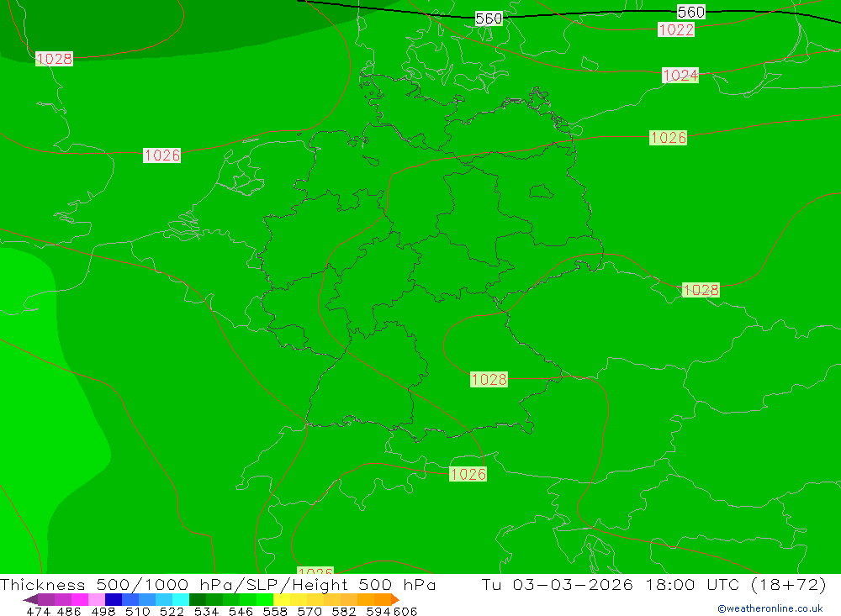Click the legend value 582
841x616 pixels.
(344, 611)
